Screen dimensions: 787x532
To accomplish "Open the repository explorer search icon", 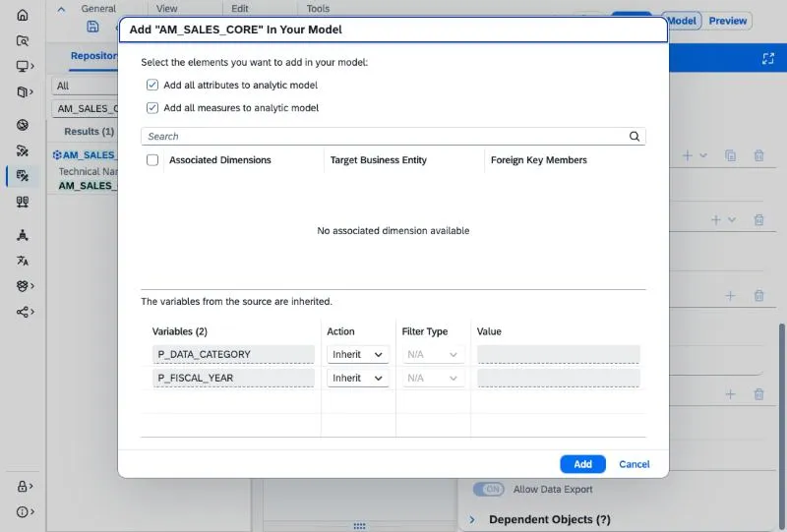I will [23, 40].
